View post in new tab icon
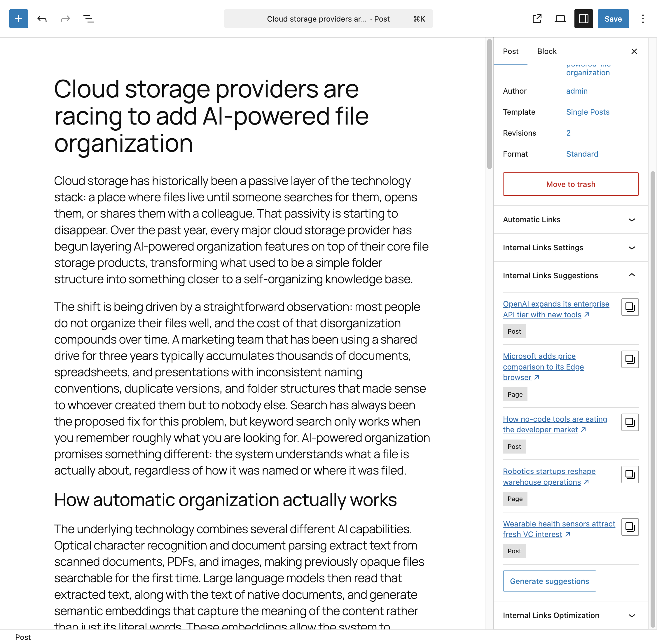The image size is (657, 644). [x=537, y=19]
